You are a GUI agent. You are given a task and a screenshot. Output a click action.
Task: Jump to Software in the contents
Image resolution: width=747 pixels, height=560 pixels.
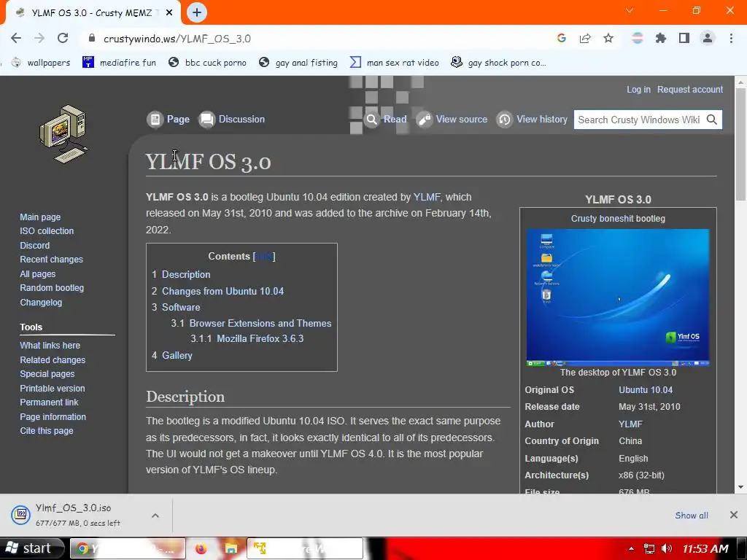[181, 307]
